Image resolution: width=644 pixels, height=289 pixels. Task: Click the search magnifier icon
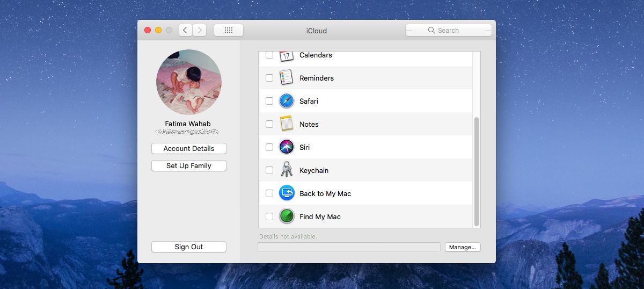pyautogui.click(x=431, y=31)
